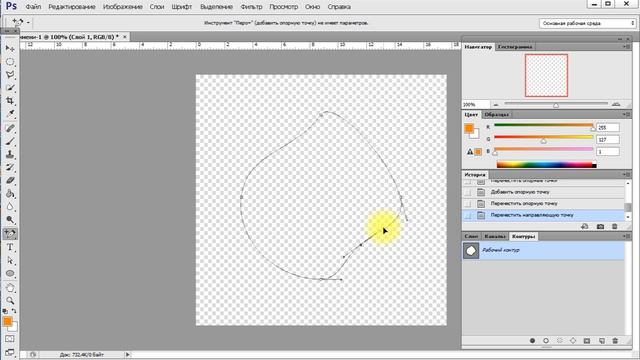640x360 pixels.
Task: Open History panel options menu
Action: click(626, 175)
